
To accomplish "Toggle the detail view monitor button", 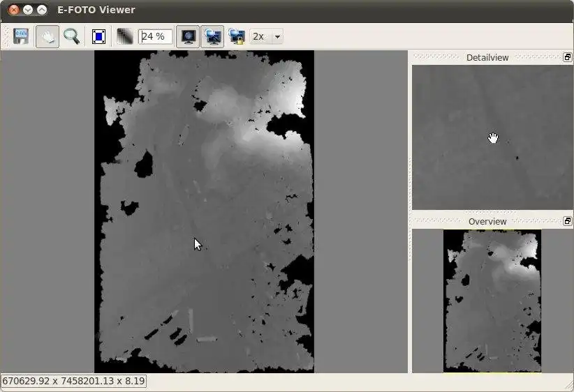I will [x=212, y=36].
